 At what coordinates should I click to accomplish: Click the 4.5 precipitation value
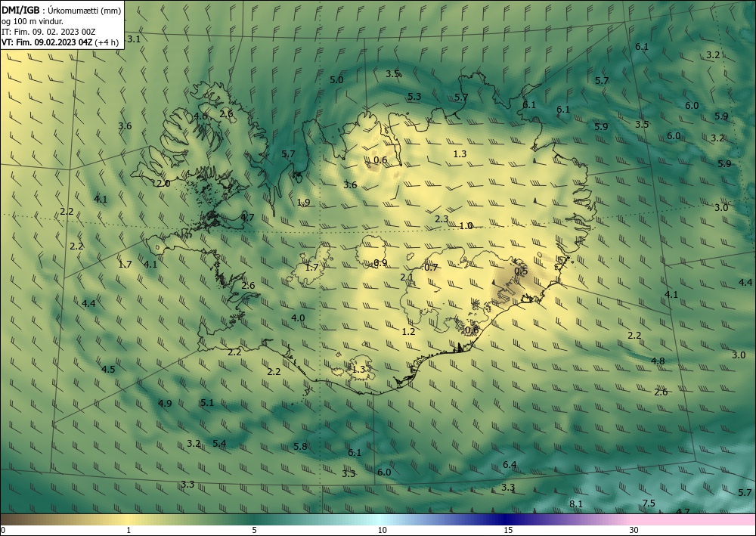point(108,369)
